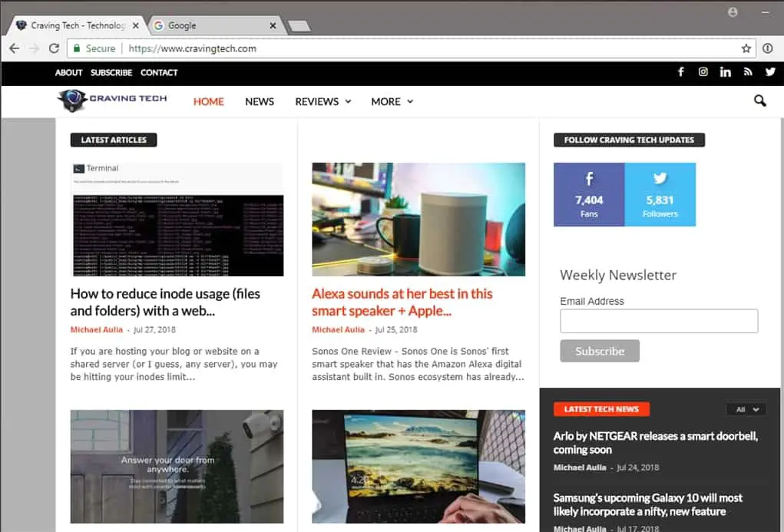Open the All filter dropdown in Latest Tech News
784x532 pixels.
point(746,409)
